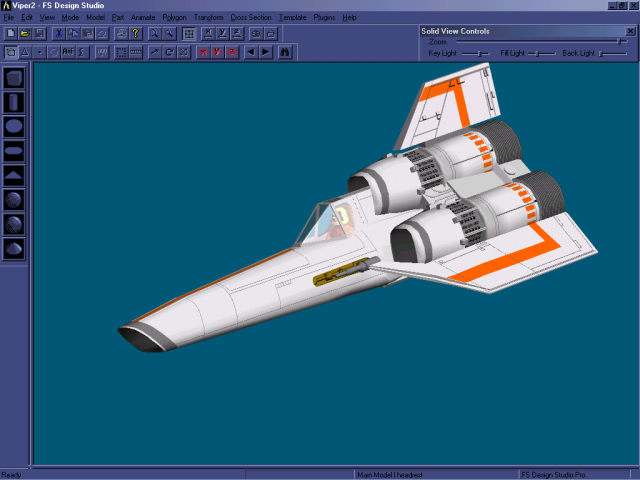Click the ruler measurement icon
The image size is (640, 480).
(x=136, y=52)
